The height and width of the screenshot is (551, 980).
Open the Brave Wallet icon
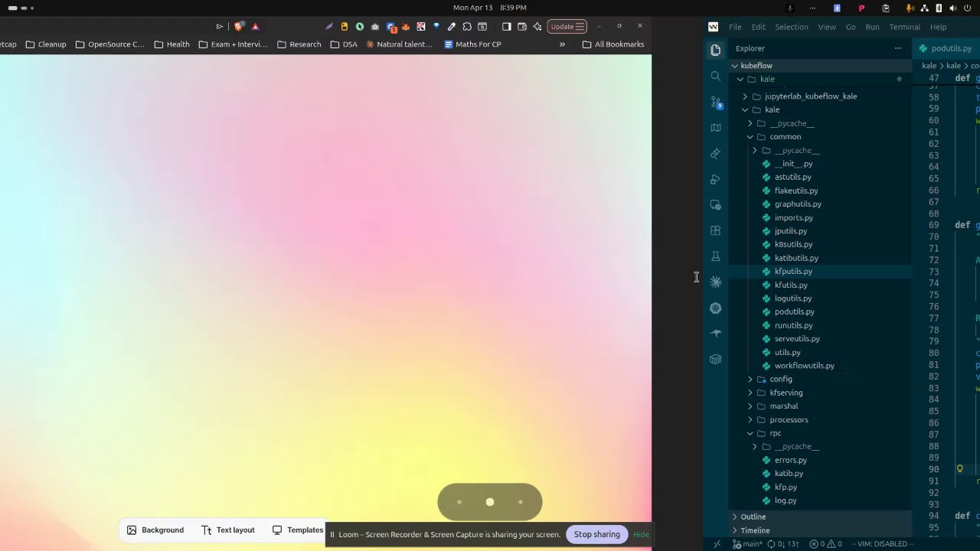[522, 26]
